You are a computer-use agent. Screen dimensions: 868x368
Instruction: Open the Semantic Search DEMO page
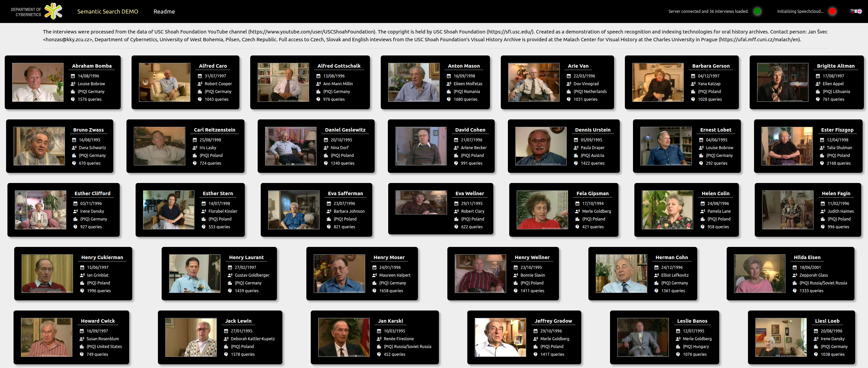[x=108, y=11]
